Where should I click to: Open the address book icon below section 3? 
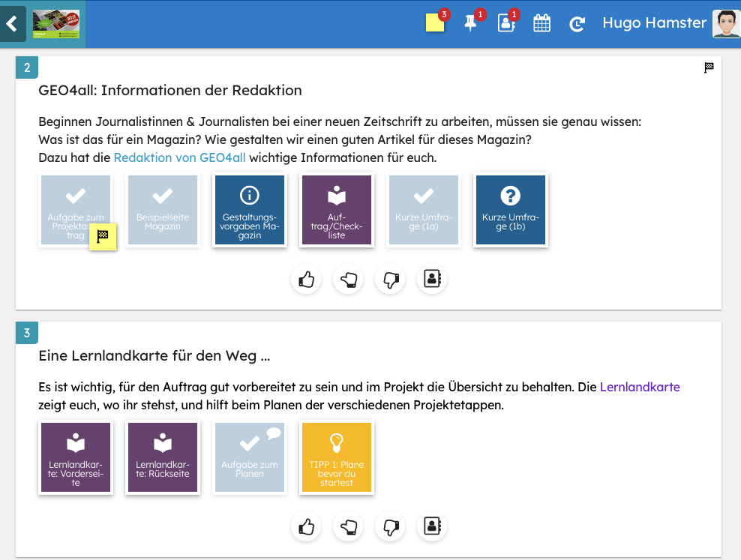tap(431, 526)
